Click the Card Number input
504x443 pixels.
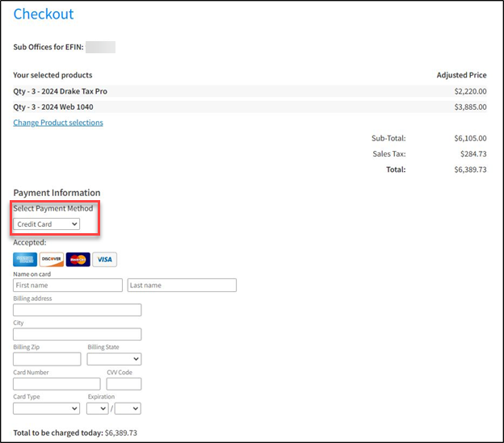(x=57, y=384)
